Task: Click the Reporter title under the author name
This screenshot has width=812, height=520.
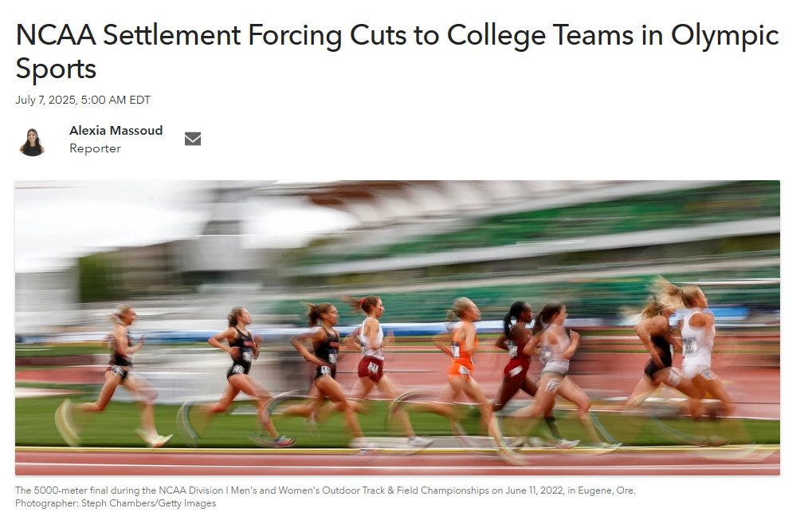Action: click(96, 148)
